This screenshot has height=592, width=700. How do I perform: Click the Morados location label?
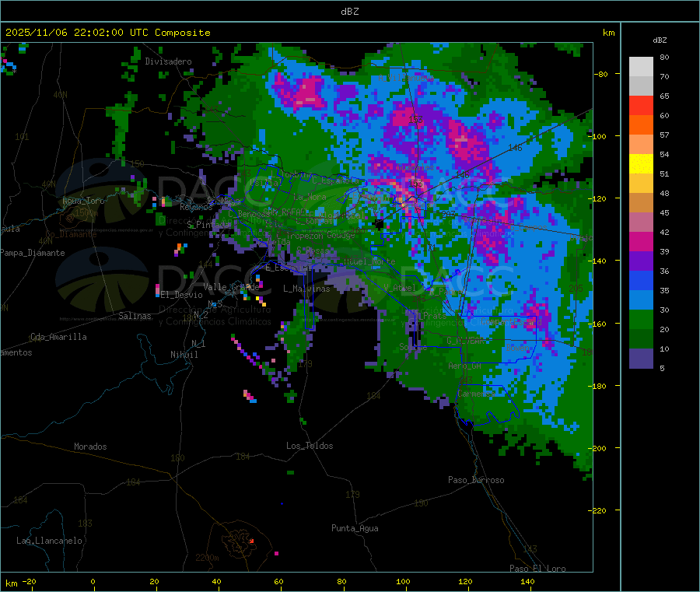[90, 447]
